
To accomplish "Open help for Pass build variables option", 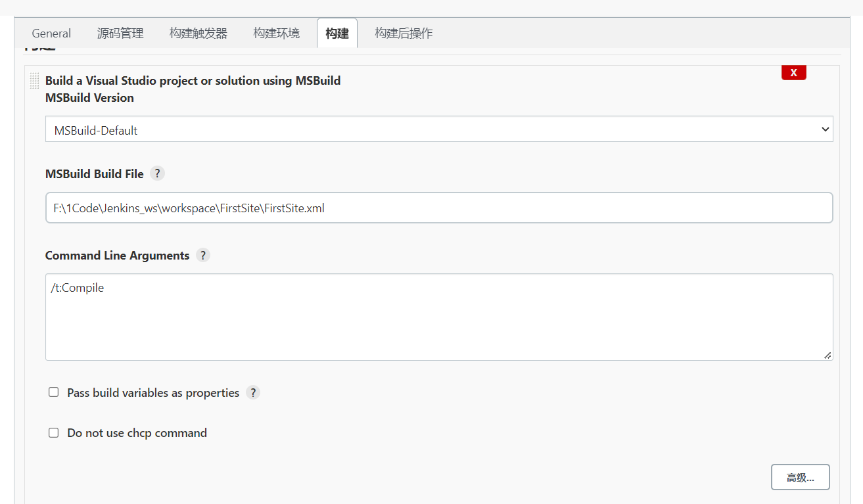I will [253, 393].
